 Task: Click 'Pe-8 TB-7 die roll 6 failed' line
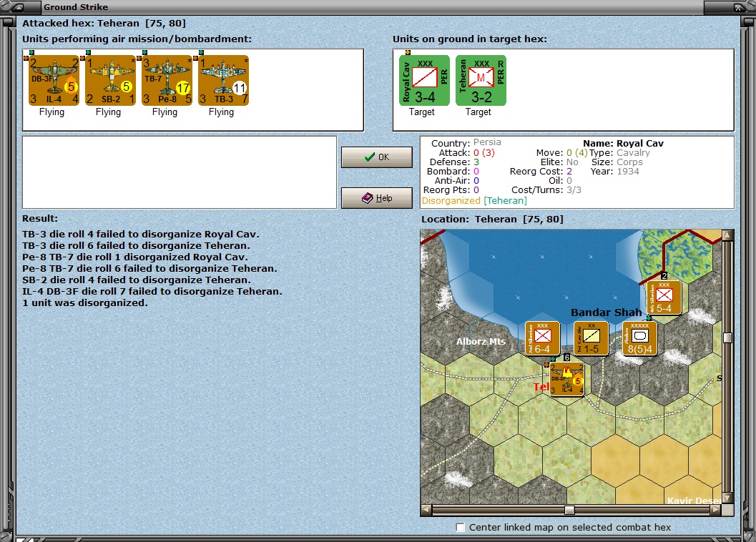tap(149, 269)
